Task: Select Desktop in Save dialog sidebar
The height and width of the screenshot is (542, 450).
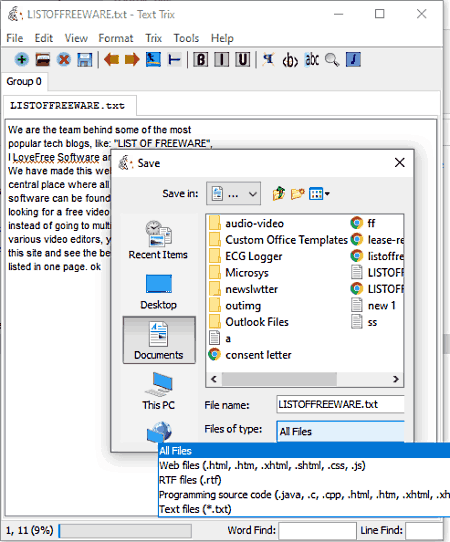Action: (x=158, y=292)
